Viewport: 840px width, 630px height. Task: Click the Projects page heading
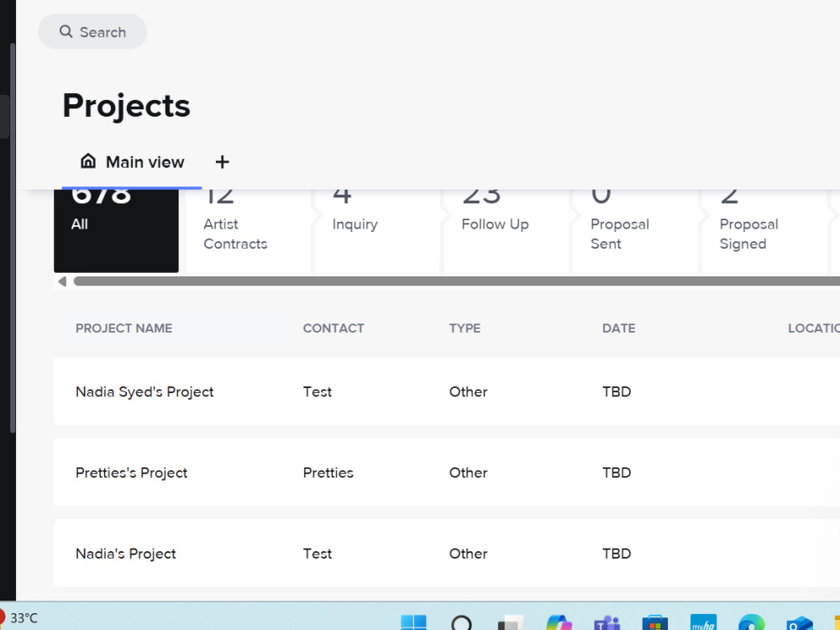126,106
